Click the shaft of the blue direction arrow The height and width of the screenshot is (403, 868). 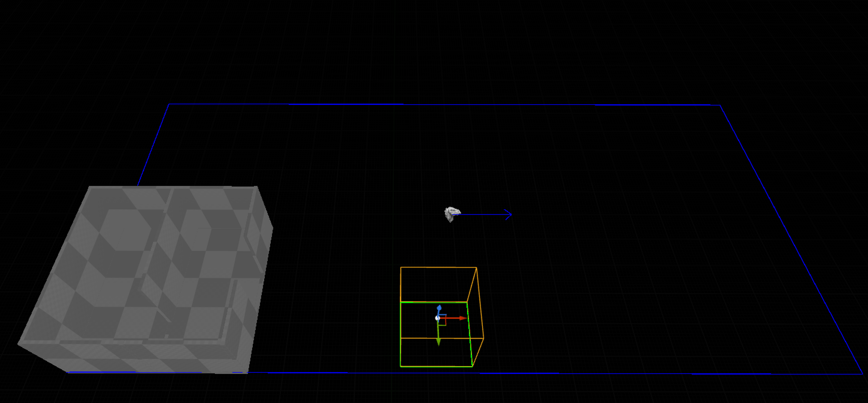(482, 214)
